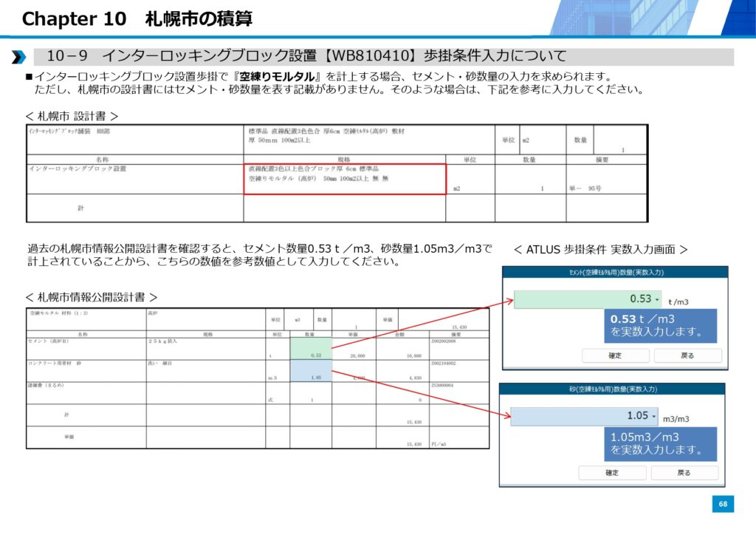Click the cement dialog title bar

[x=615, y=273]
